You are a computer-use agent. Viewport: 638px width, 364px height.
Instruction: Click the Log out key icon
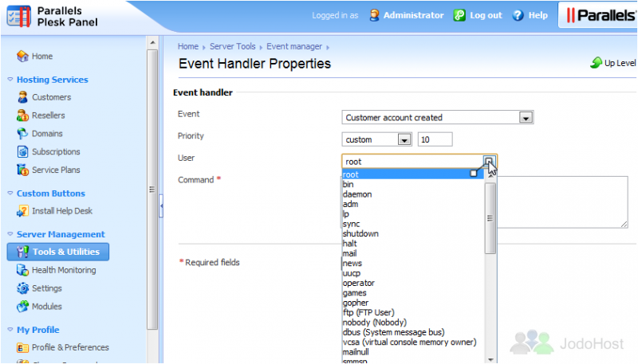click(459, 15)
